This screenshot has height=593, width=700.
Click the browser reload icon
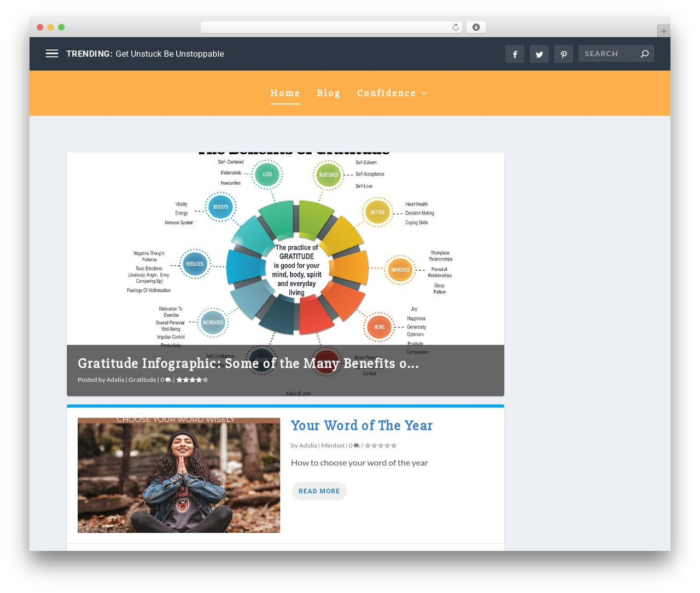(x=455, y=27)
